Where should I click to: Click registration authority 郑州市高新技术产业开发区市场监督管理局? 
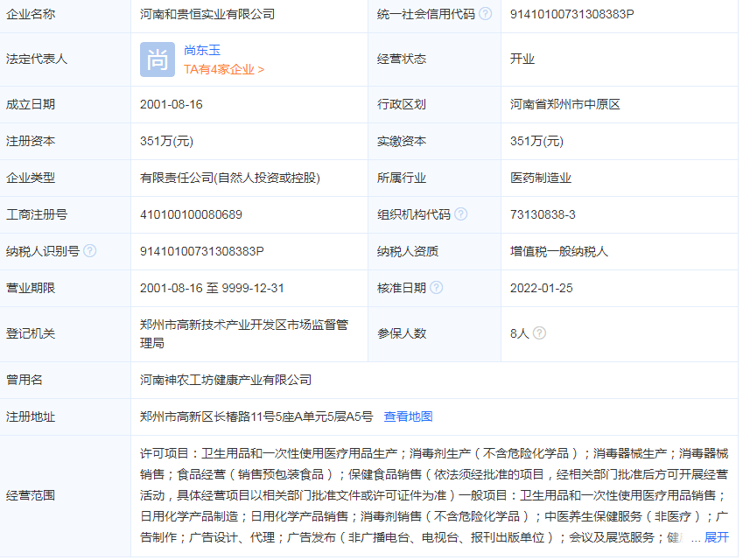click(x=244, y=333)
